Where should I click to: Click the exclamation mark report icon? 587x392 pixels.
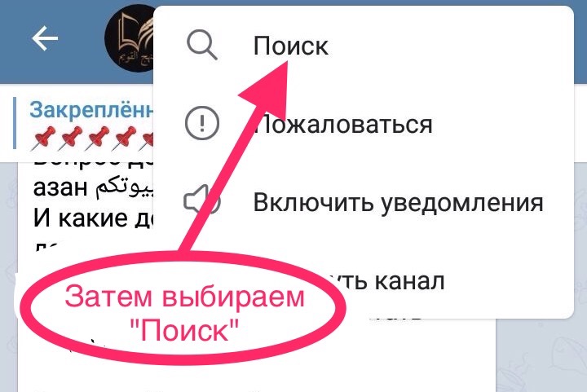click(202, 123)
